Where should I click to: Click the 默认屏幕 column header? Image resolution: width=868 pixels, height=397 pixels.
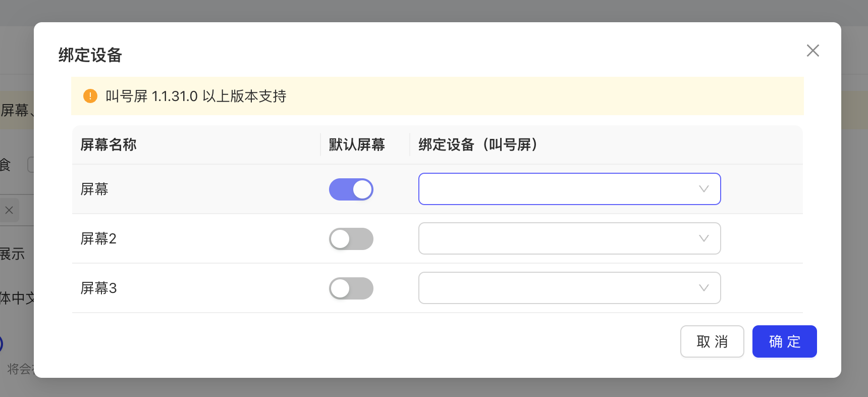(357, 145)
